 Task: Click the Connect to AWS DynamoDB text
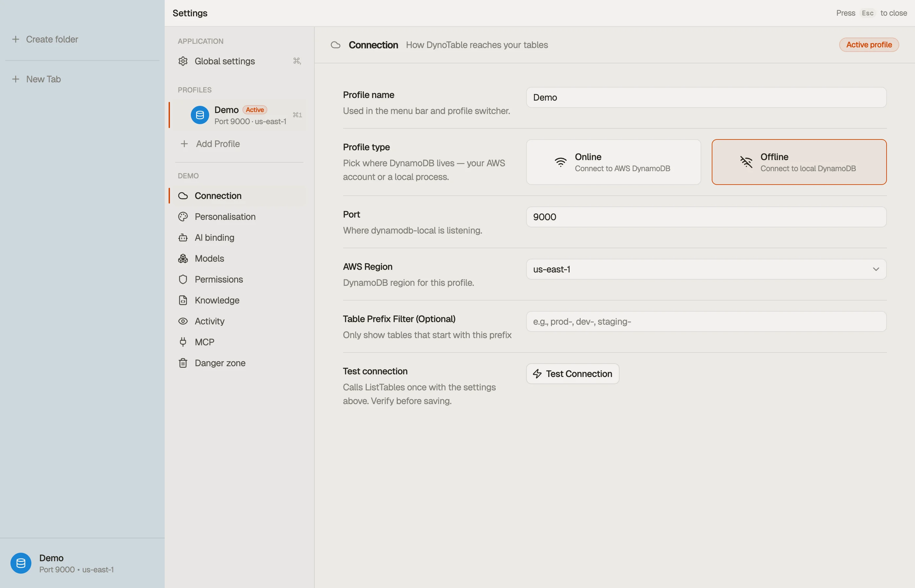[x=623, y=168]
